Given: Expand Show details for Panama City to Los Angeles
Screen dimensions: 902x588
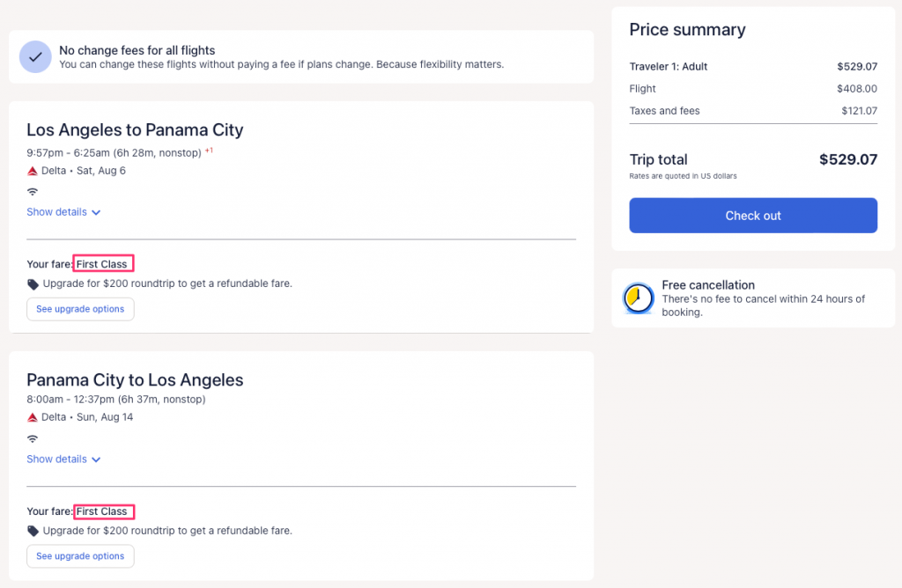Looking at the screenshot, I should click(63, 459).
